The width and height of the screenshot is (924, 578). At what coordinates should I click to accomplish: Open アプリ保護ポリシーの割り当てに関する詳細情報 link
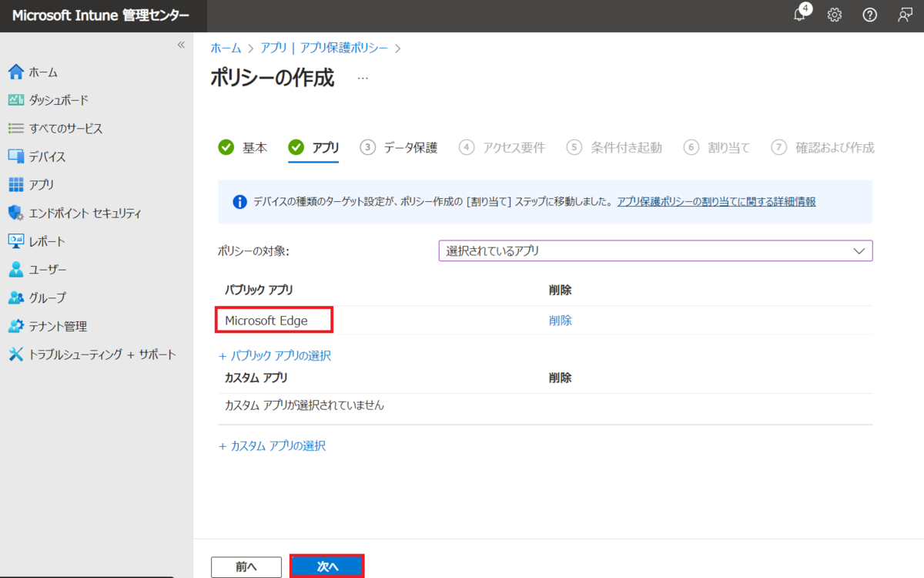pyautogui.click(x=716, y=202)
